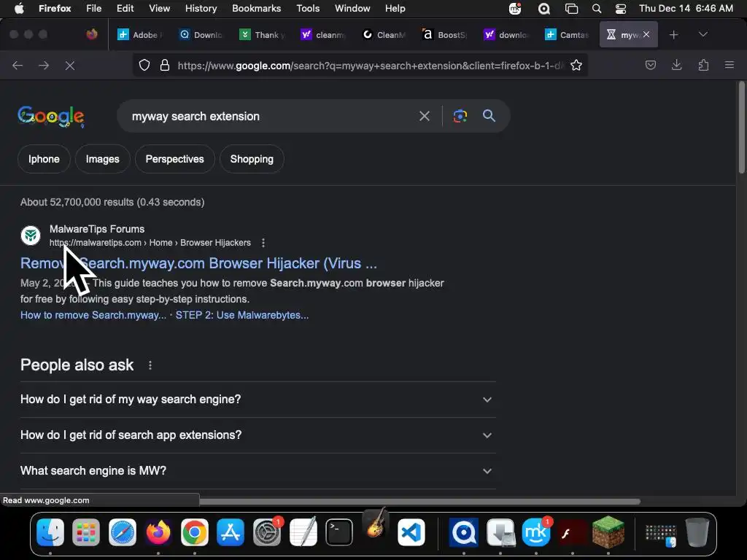
Task: Expand 'How do I get rid of search app extensions?'
Action: [x=258, y=435]
